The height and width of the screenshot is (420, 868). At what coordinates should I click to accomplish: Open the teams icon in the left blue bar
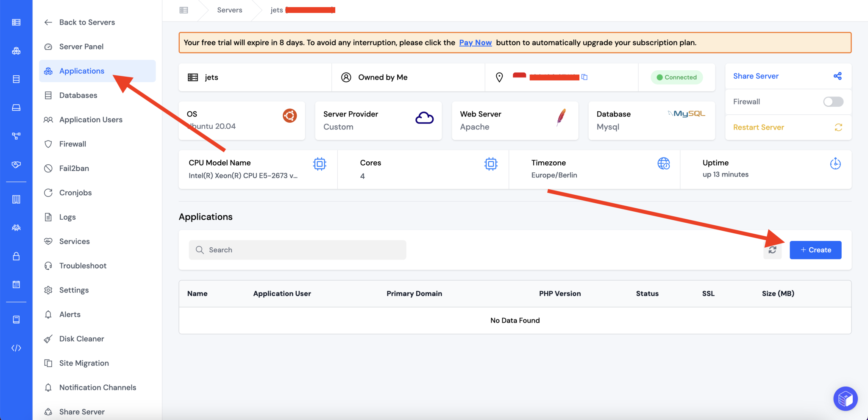pyautogui.click(x=17, y=227)
